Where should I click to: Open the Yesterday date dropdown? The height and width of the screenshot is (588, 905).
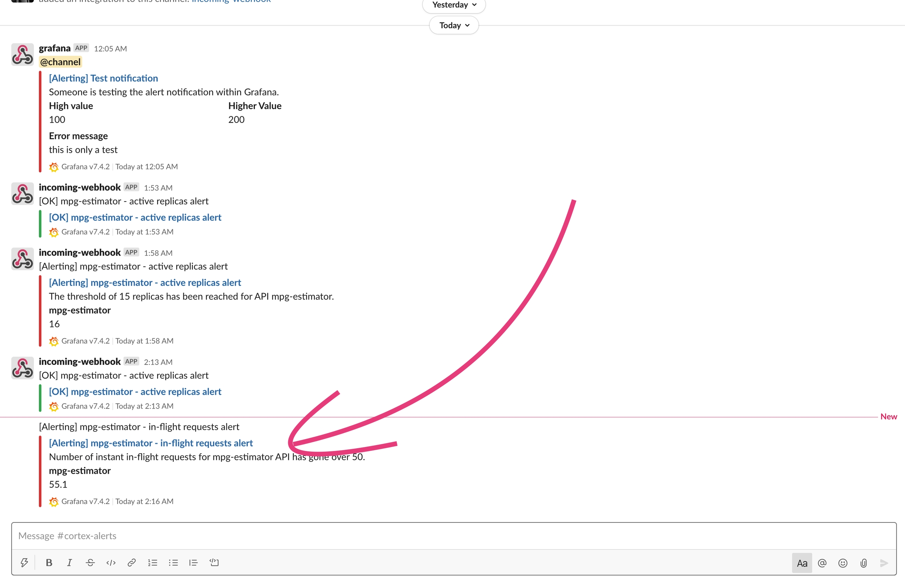454,5
